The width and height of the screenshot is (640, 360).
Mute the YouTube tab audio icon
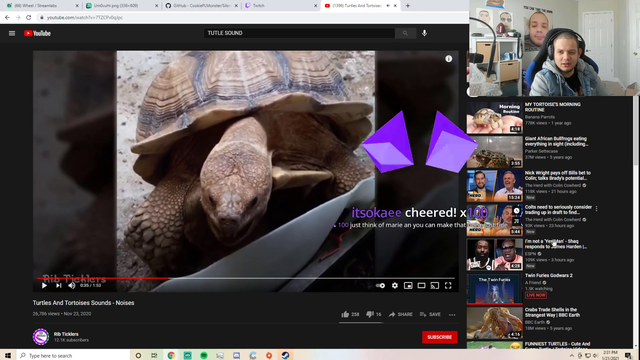[x=388, y=6]
